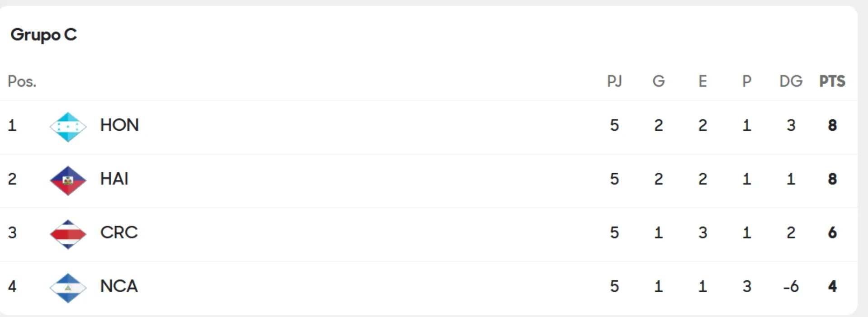
Task: Click the Grupo C heading
Action: click(x=43, y=35)
